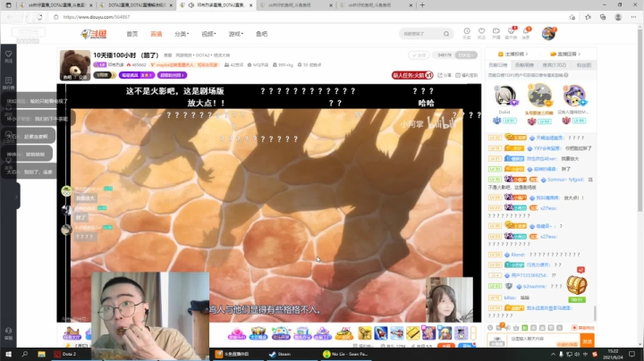Image resolution: width=644 pixels, height=361 pixels.
Task: Send the airplane gift icon
Action: click(397, 332)
